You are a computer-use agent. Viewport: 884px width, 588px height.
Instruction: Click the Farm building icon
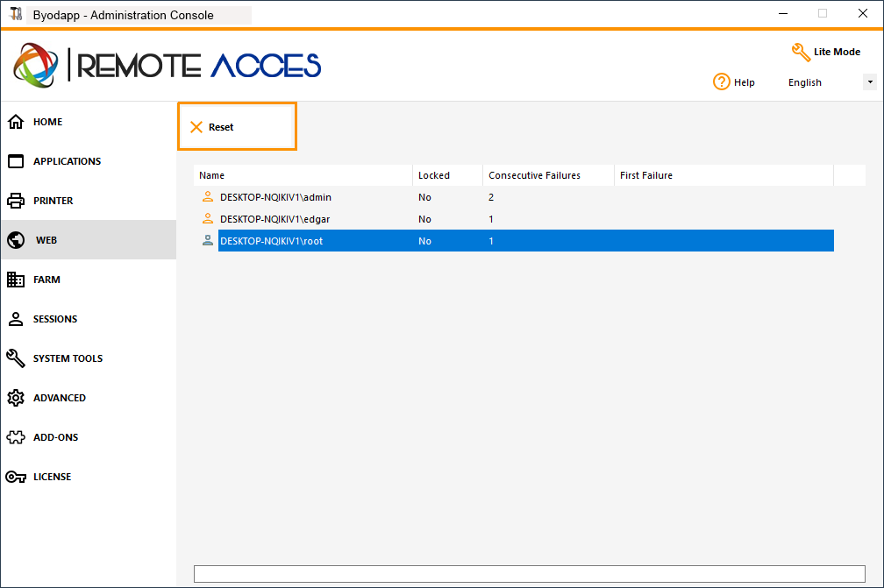point(16,280)
